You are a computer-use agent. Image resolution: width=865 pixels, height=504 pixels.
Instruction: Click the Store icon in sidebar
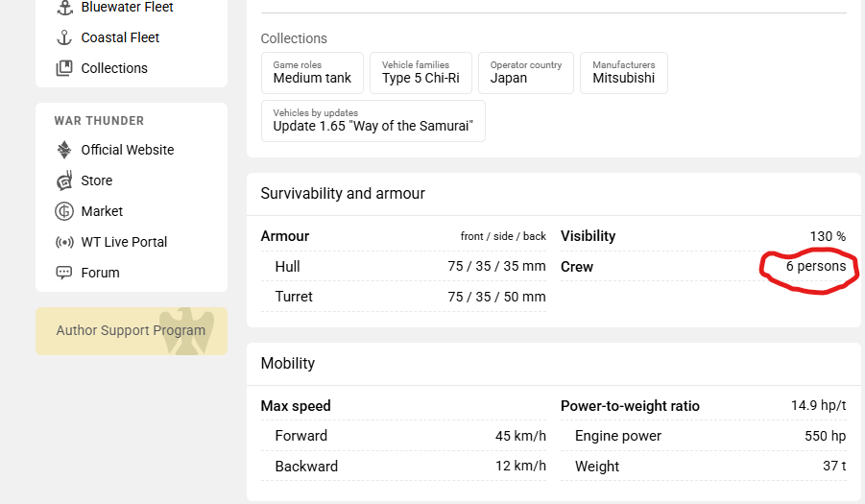(64, 180)
